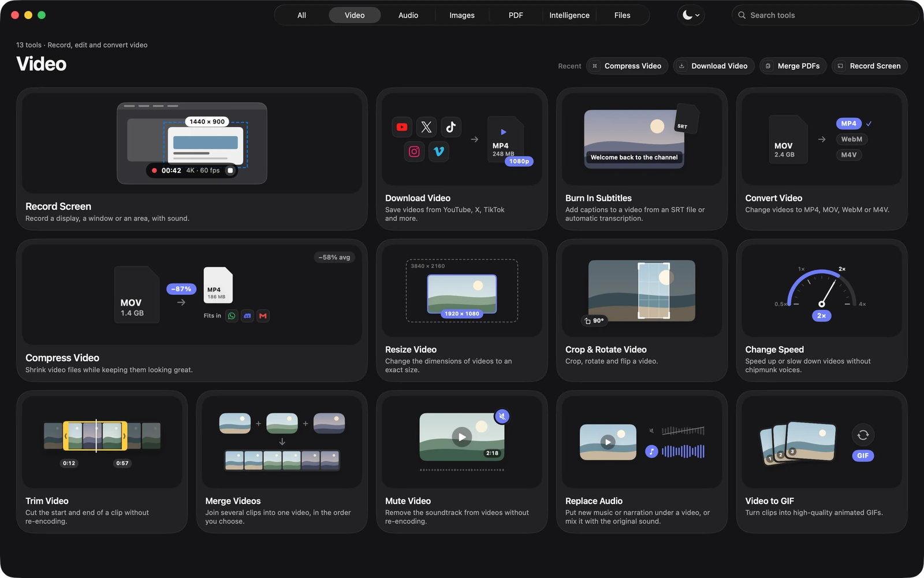Click the stop button in recording preview
The height and width of the screenshot is (578, 924).
pyautogui.click(x=230, y=171)
